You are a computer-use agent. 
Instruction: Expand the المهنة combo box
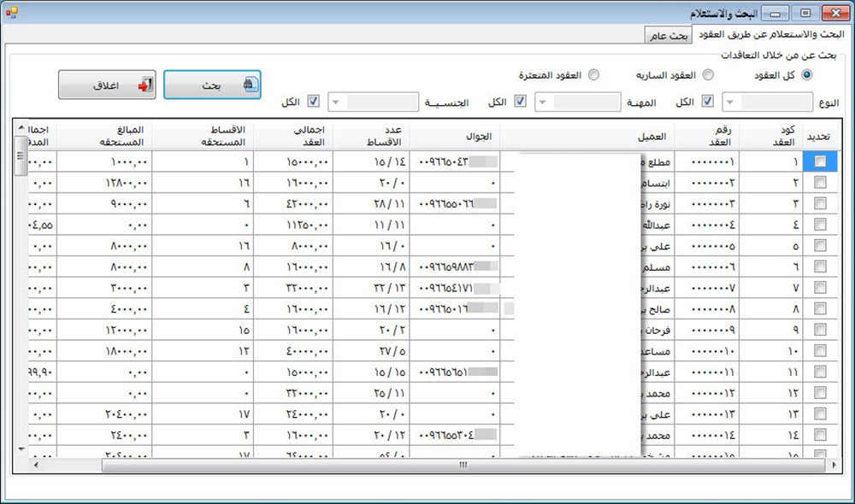(544, 103)
